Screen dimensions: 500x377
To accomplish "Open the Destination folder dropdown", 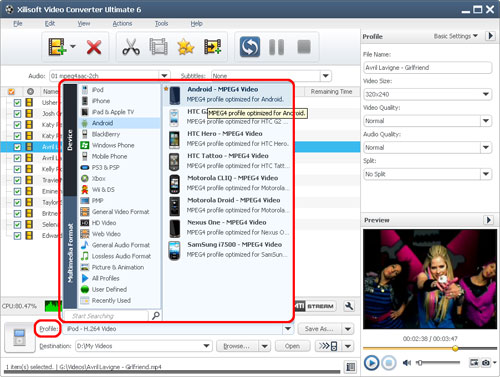I will [x=207, y=346].
